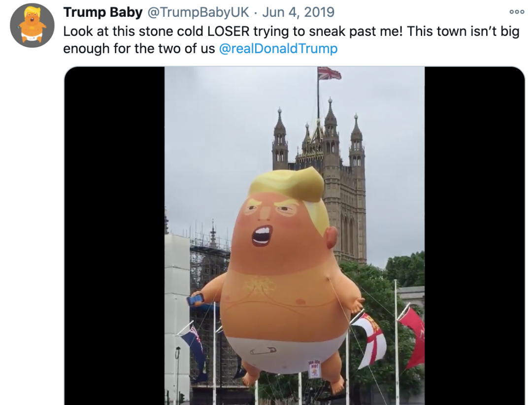Click the phone in the balloon's hand

point(195,299)
